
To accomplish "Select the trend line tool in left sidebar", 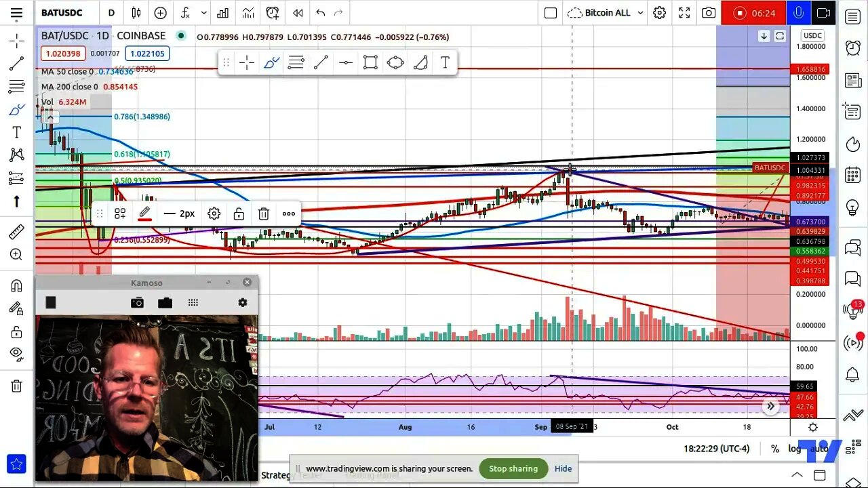I will click(x=16, y=64).
